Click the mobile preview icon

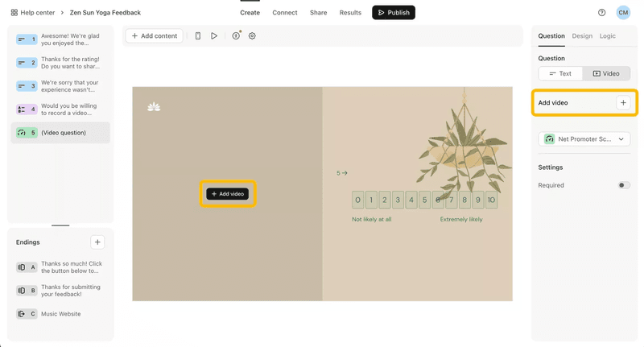click(198, 36)
